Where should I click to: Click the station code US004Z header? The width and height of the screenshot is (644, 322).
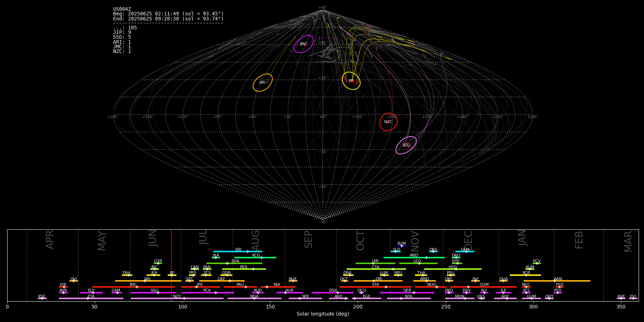point(122,9)
